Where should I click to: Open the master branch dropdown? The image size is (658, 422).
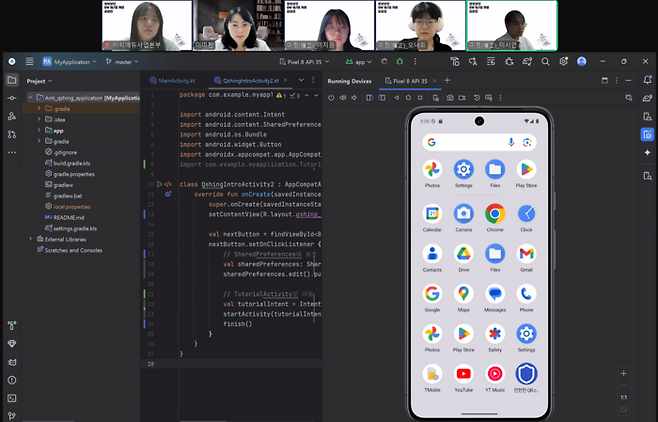(x=122, y=61)
